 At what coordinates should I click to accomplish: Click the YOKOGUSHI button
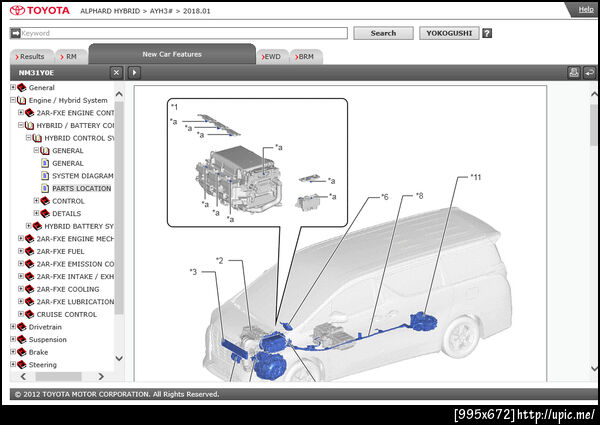tap(449, 33)
